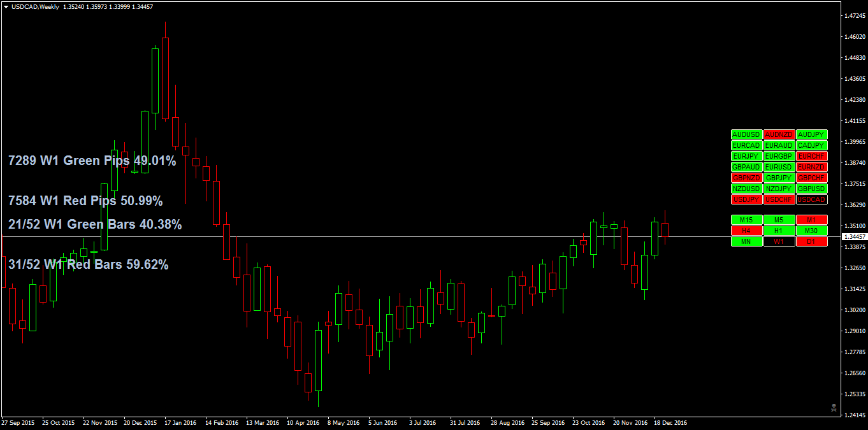Click the 1.34457 current price tag
The image size is (868, 430).
coord(855,236)
